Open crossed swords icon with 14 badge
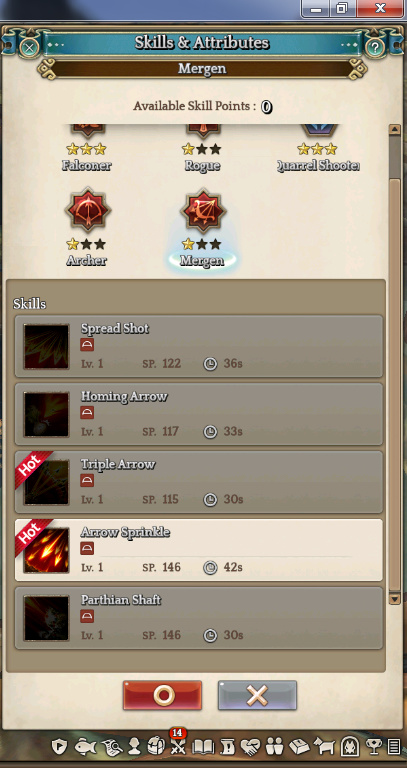This screenshot has height=768, width=407. pyautogui.click(x=177, y=744)
